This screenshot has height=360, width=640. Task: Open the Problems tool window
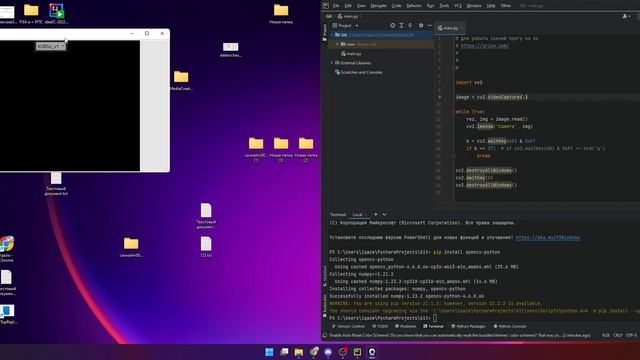405,326
